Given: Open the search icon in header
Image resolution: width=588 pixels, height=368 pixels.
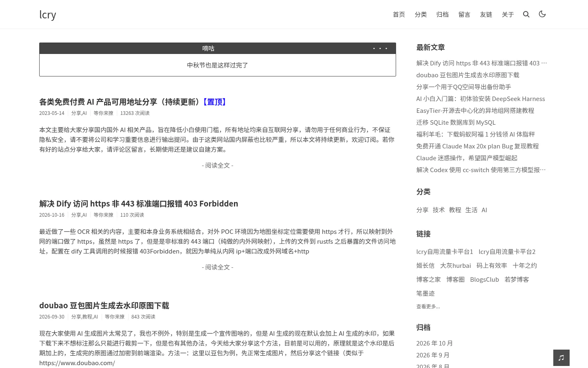Looking at the screenshot, I should tap(526, 14).
